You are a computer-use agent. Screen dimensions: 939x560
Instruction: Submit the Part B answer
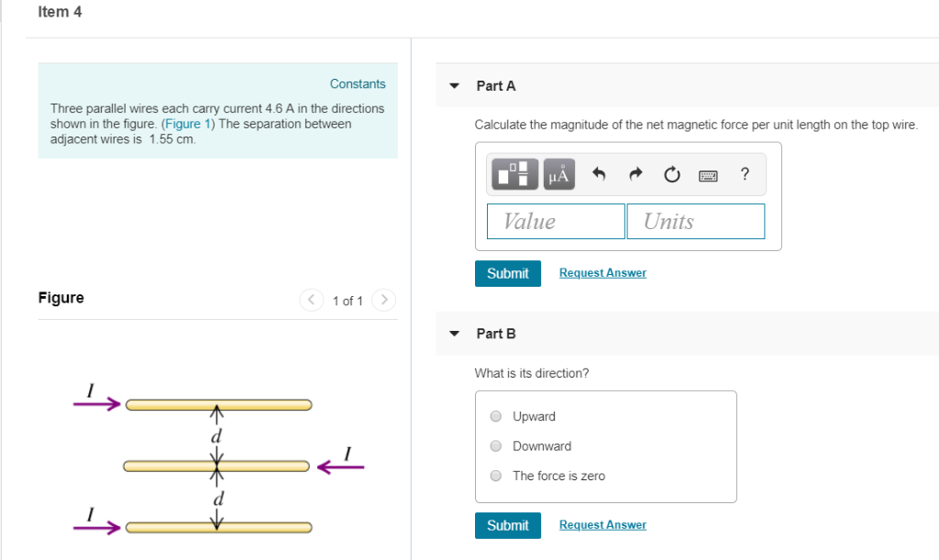point(507,524)
